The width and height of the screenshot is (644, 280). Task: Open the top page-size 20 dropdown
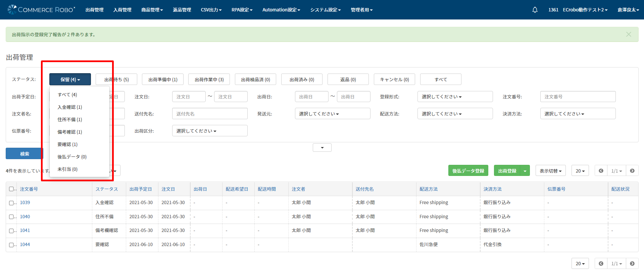tap(580, 171)
